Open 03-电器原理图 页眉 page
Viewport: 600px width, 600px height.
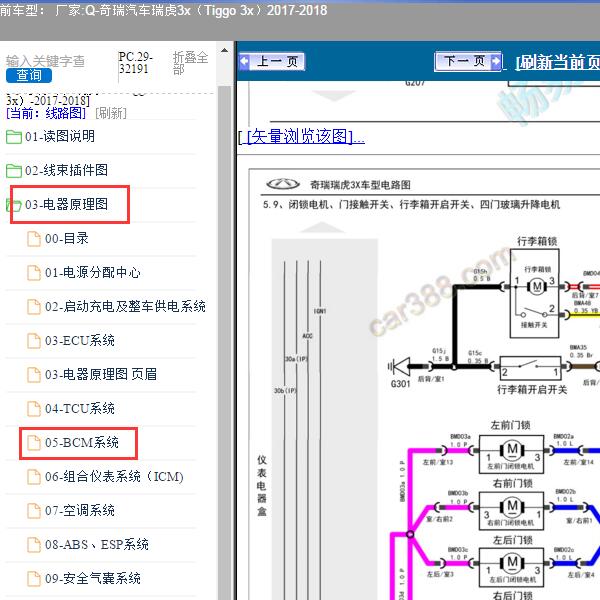point(101,374)
